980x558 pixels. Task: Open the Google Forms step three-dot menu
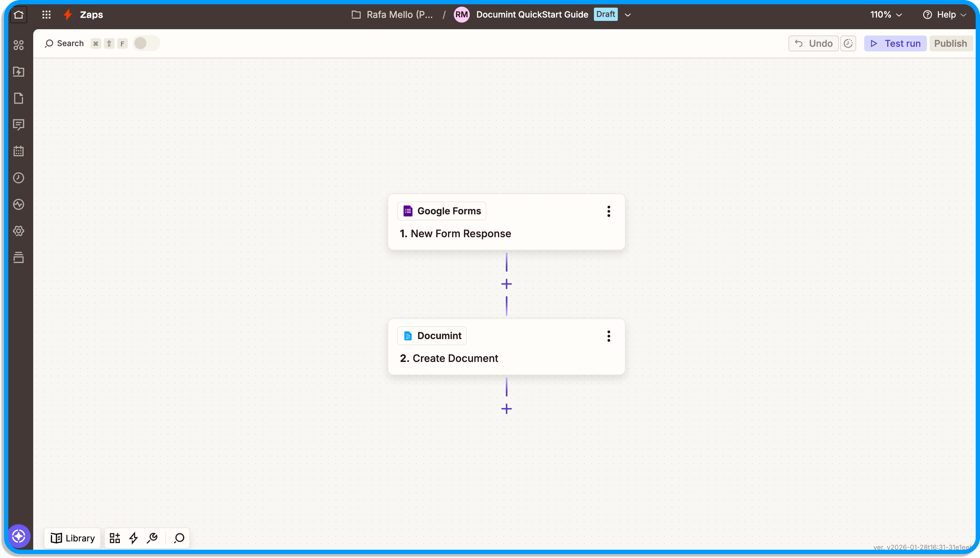point(609,211)
